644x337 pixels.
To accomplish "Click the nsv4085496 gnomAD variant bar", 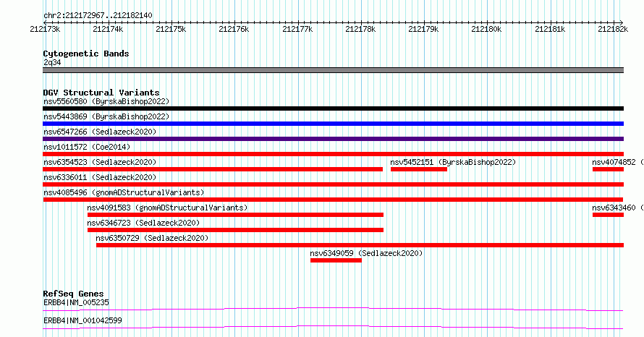I will point(333,200).
